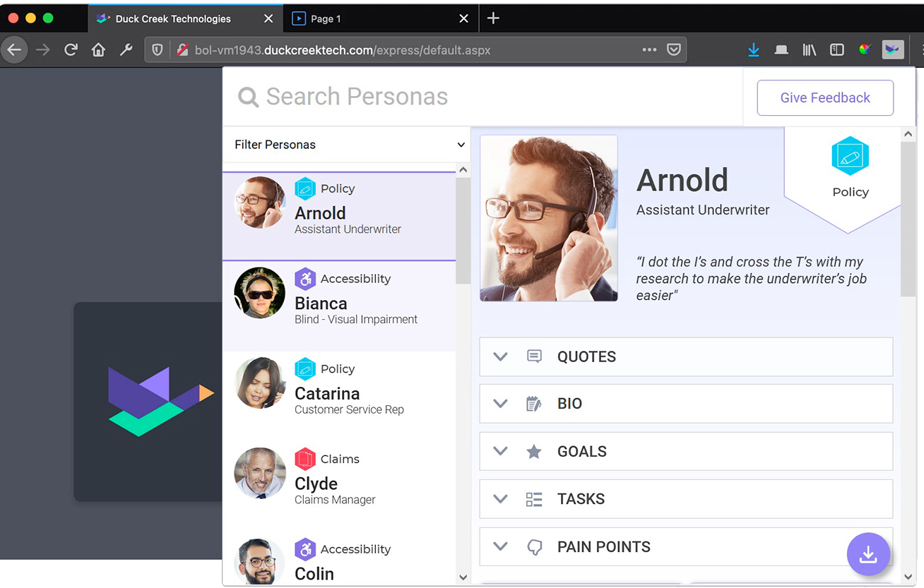The height and width of the screenshot is (588, 924).
Task: Click the Duck Creek personas extension icon
Action: click(x=893, y=50)
